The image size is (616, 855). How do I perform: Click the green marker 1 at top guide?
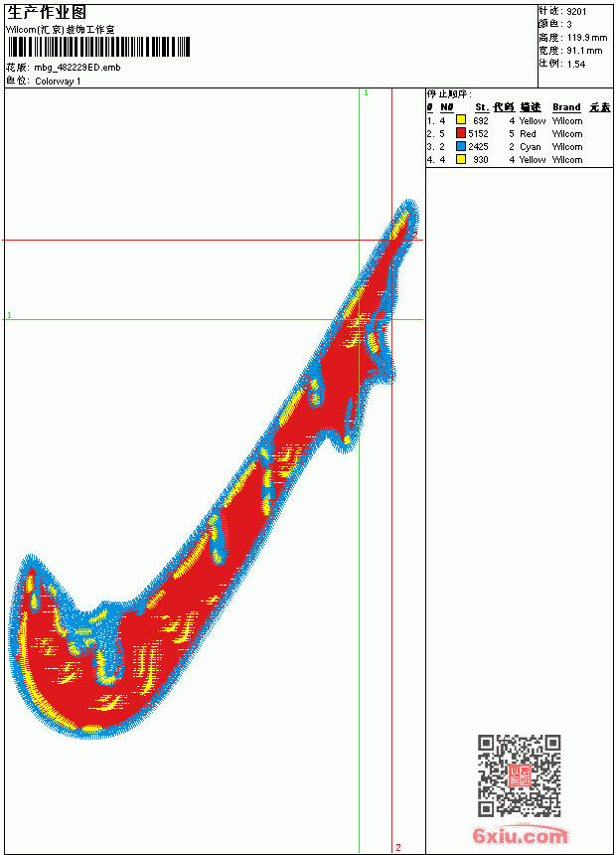366,93
